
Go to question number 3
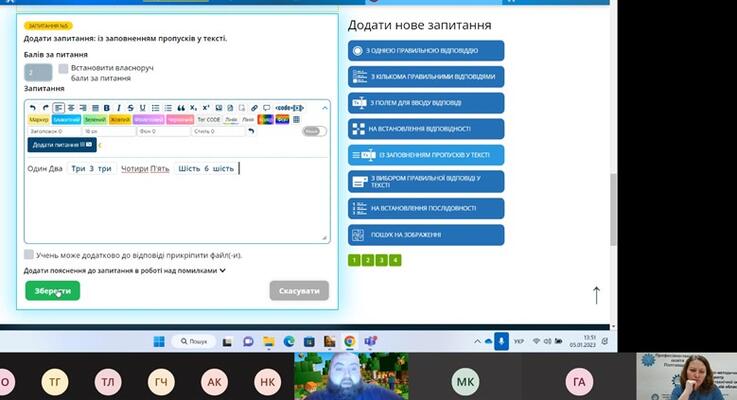[x=382, y=260]
